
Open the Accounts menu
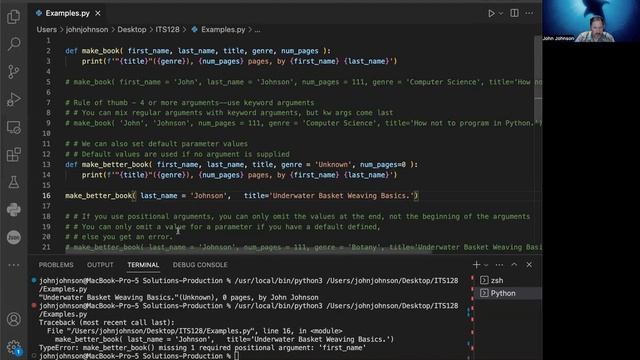pos(13,319)
